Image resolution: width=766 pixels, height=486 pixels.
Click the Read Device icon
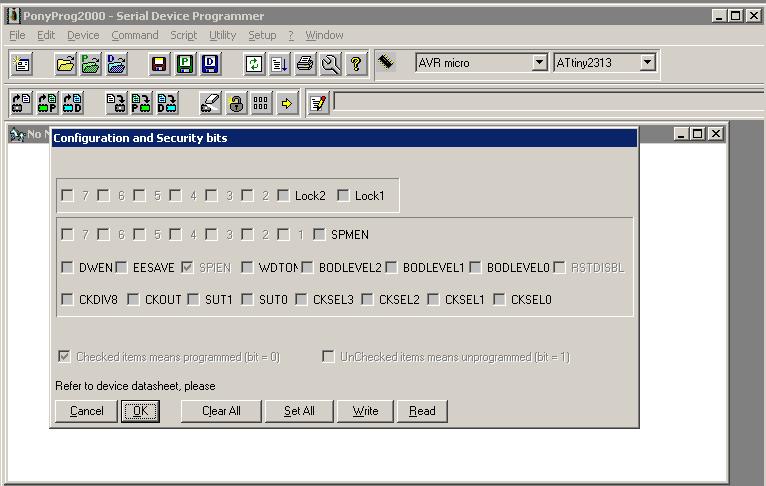point(21,103)
